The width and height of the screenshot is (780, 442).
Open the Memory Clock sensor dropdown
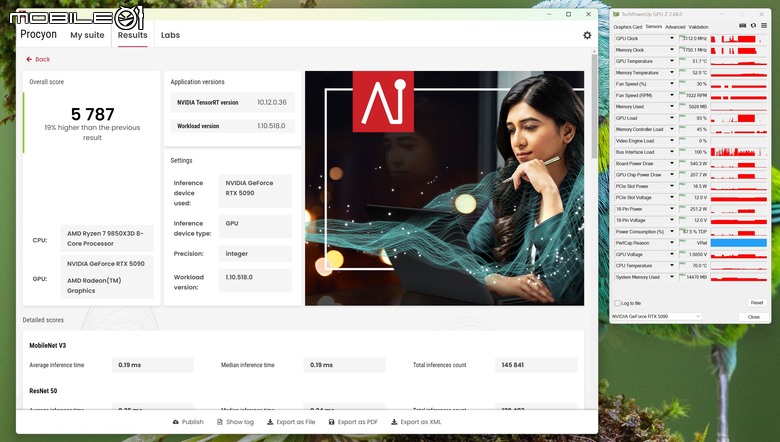coord(672,50)
